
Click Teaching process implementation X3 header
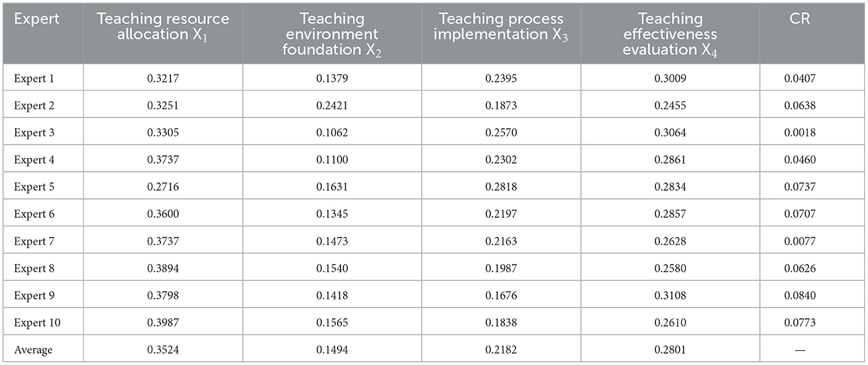[501, 27]
